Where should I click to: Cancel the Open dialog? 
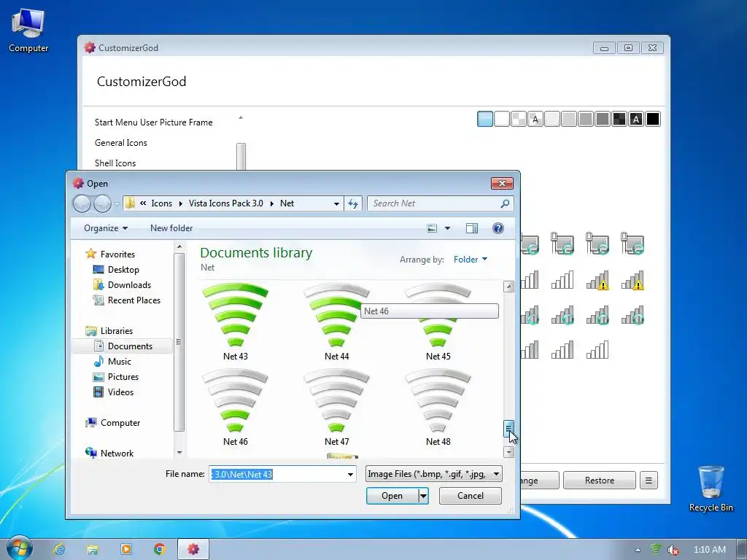click(471, 496)
